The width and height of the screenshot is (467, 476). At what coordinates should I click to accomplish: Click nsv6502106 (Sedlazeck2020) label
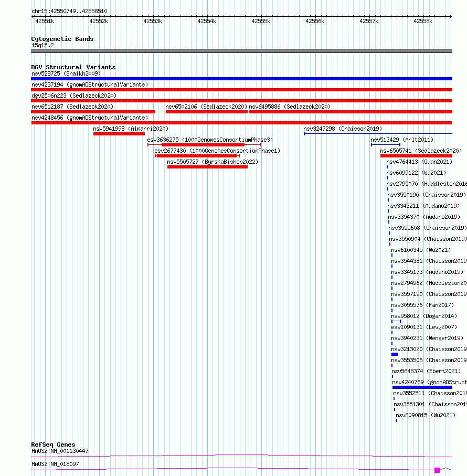point(206,107)
